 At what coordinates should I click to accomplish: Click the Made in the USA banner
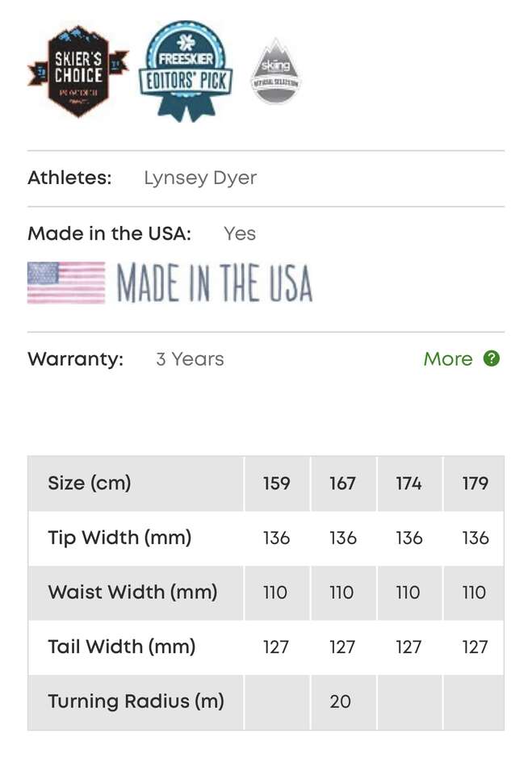214,283
